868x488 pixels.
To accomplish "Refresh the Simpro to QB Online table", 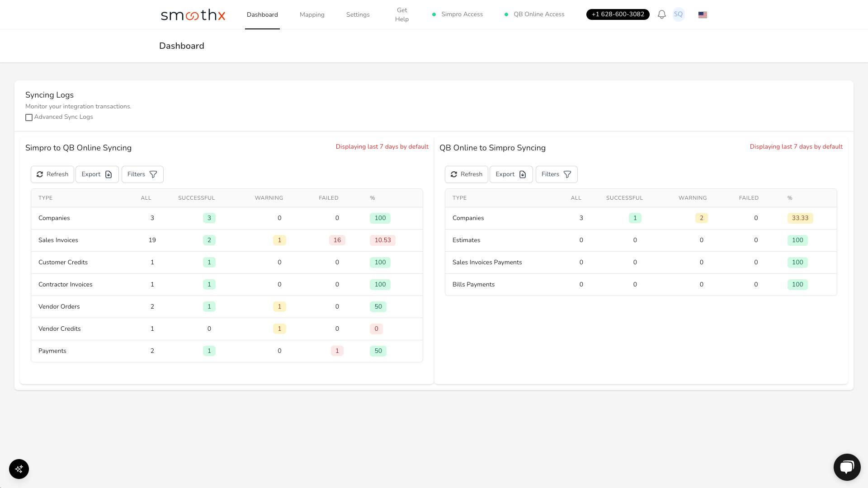I will point(52,174).
